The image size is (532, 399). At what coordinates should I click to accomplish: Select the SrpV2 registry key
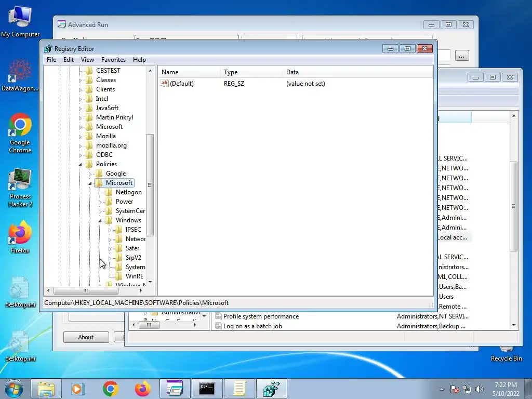(x=133, y=258)
